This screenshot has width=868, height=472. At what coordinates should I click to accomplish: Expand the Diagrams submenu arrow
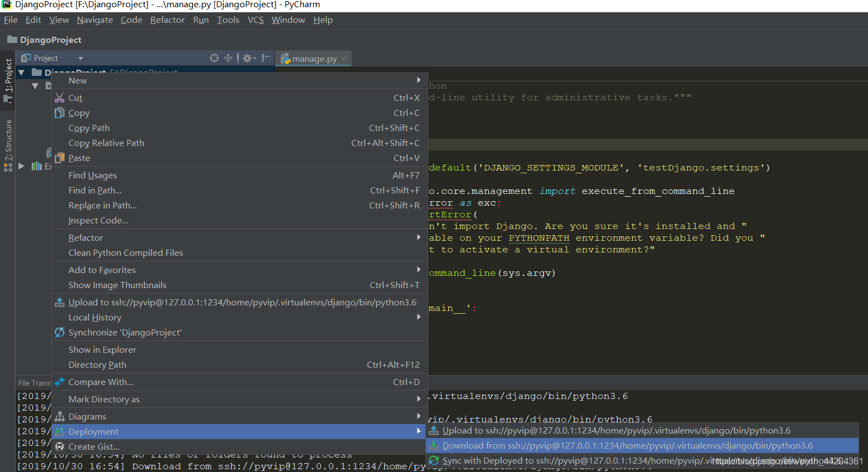coord(419,416)
